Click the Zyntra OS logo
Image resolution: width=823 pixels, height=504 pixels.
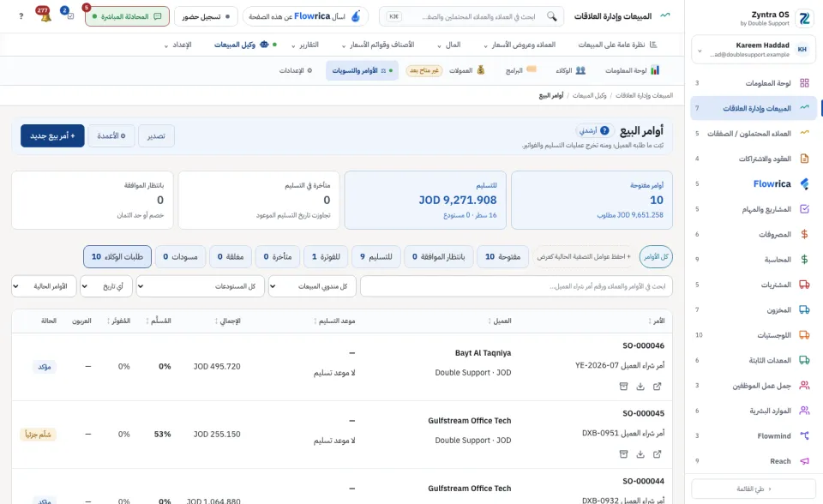(804, 18)
